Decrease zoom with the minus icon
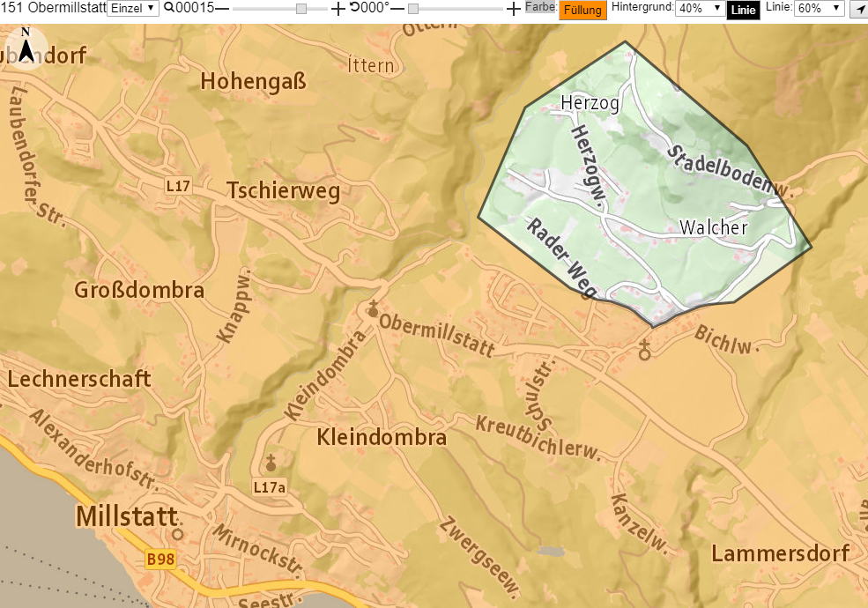Image resolution: width=868 pixels, height=608 pixels. [x=222, y=8]
